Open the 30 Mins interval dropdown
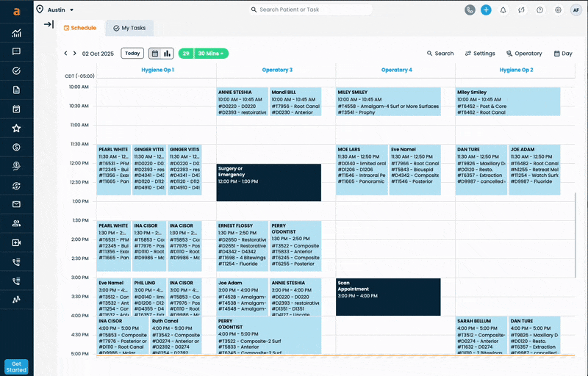This screenshot has width=588, height=376. pos(212,54)
